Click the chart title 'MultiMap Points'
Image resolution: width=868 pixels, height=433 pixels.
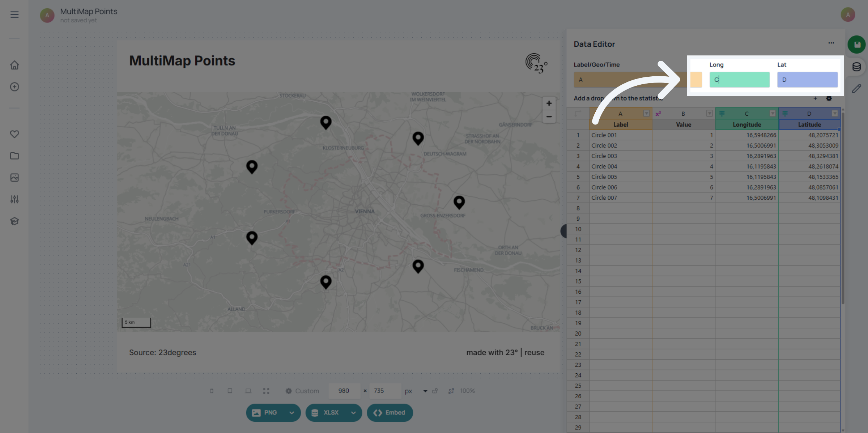click(x=182, y=61)
